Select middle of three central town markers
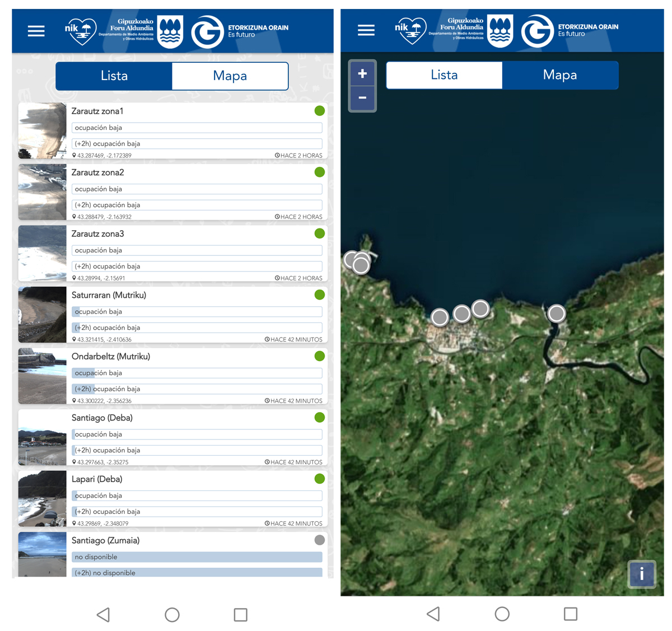 [x=462, y=314]
